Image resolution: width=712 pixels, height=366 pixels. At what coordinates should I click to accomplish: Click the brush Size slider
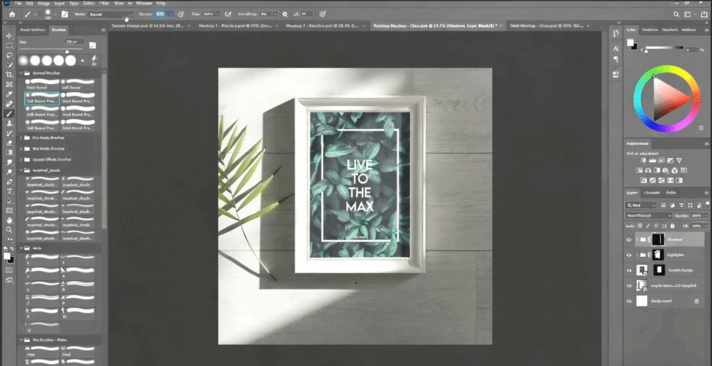point(51,49)
